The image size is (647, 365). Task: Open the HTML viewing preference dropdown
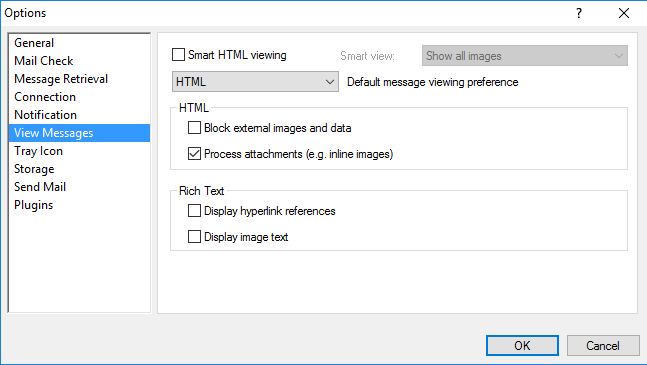(255, 82)
